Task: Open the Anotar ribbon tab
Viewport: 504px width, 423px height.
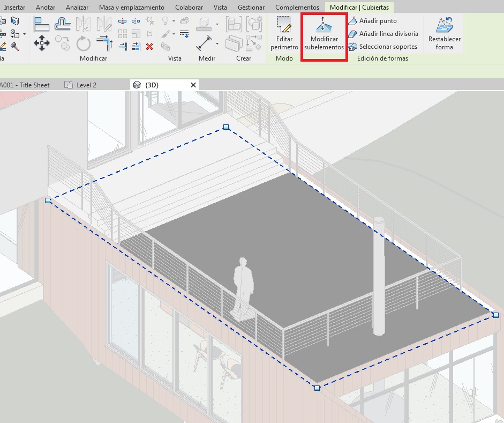Action: 46,8
